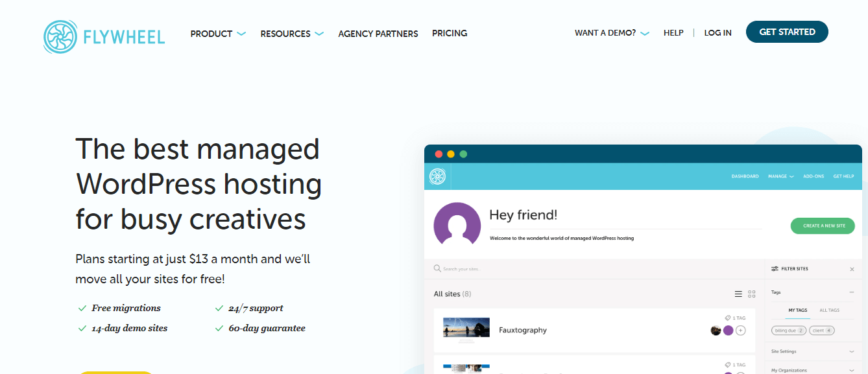The image size is (868, 374).
Task: Click the photo collaborator avatar on Fauxtography
Action: click(716, 331)
